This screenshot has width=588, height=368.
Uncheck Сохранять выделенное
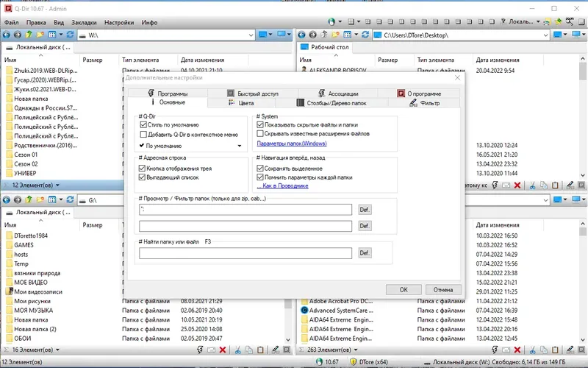pos(260,169)
